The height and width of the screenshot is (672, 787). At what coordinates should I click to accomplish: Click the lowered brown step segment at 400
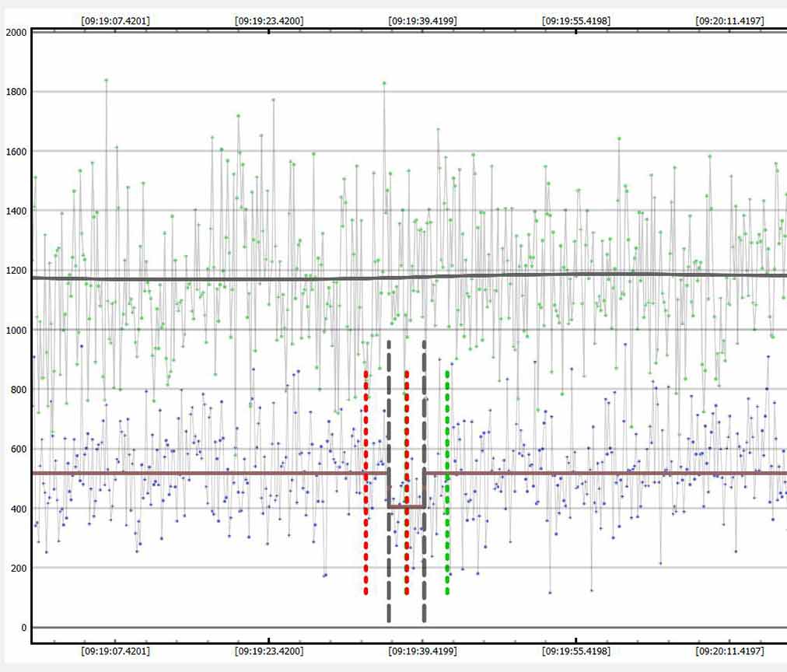406,507
